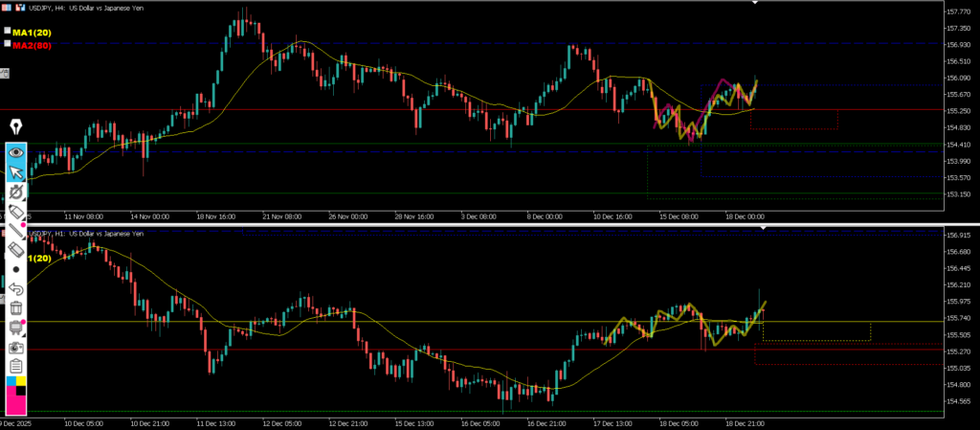Toggle the MA1(20) checkbox

pos(8,31)
